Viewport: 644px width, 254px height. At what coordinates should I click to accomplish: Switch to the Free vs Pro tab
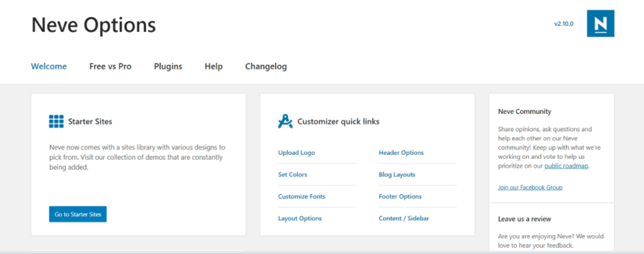(110, 66)
